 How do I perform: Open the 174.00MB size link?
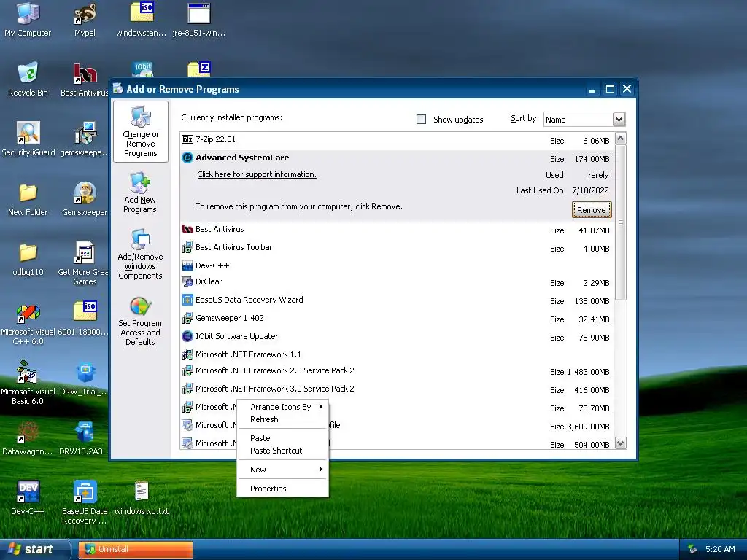click(592, 159)
